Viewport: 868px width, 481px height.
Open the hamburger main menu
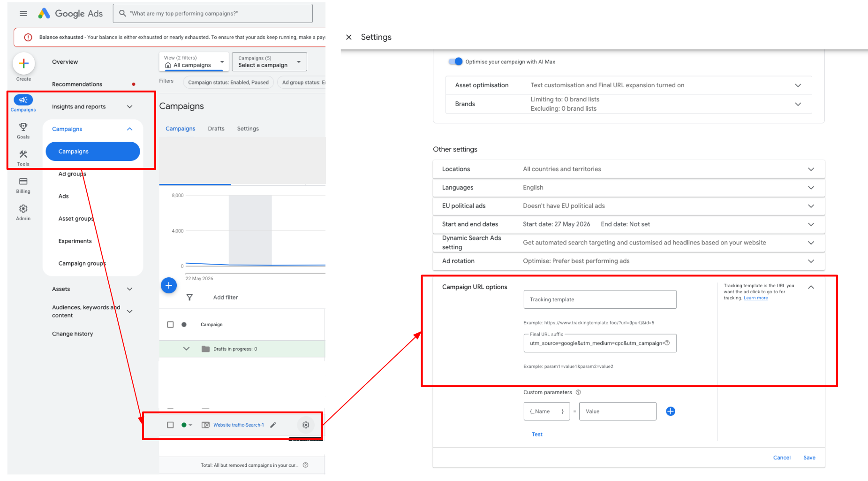(x=23, y=14)
